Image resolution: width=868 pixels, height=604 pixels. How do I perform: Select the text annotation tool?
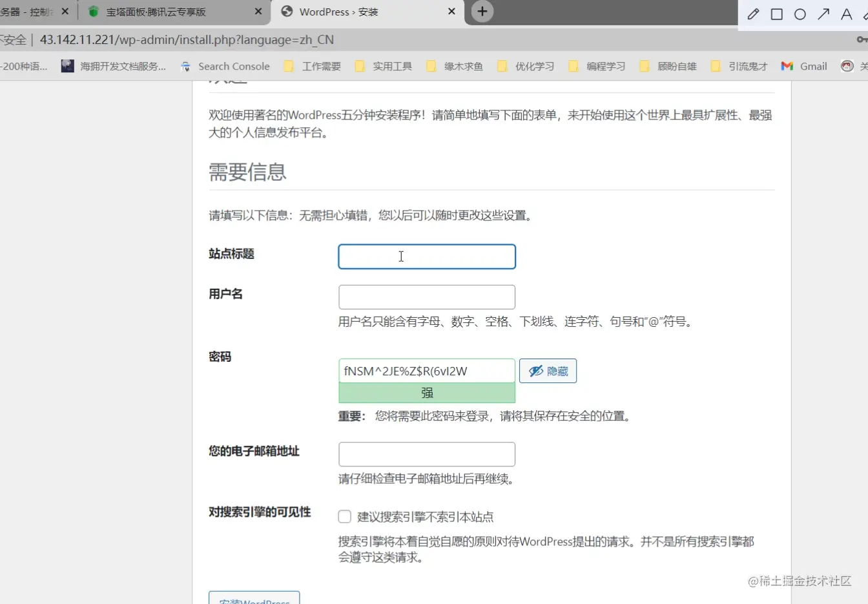(x=846, y=13)
